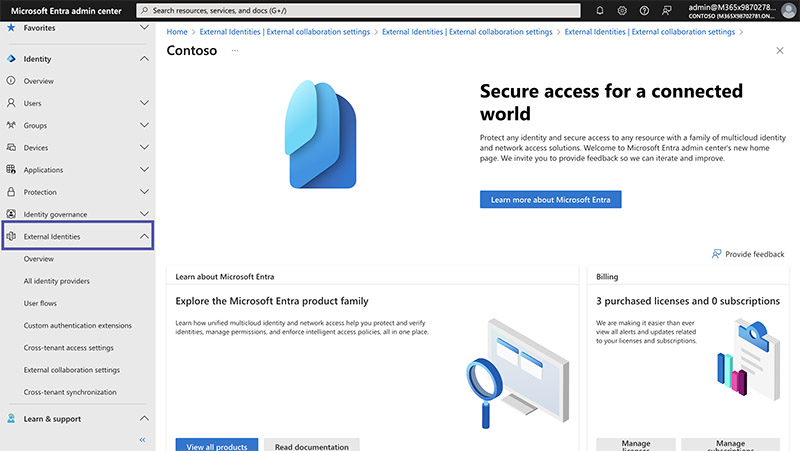Select All identity providers menu item
This screenshot has height=451, width=800.
pyautogui.click(x=56, y=281)
